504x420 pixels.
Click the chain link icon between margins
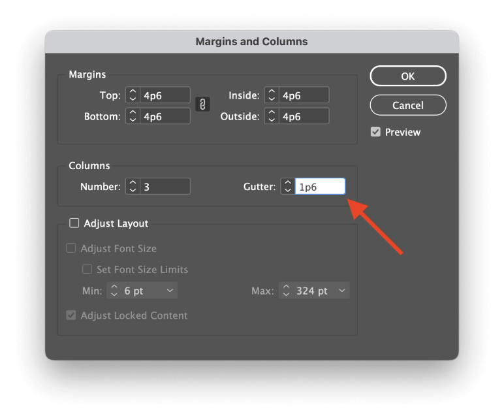(202, 105)
